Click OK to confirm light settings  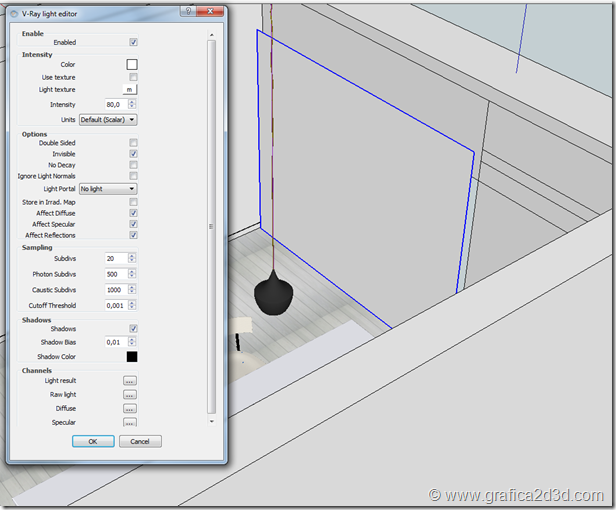pyautogui.click(x=93, y=441)
